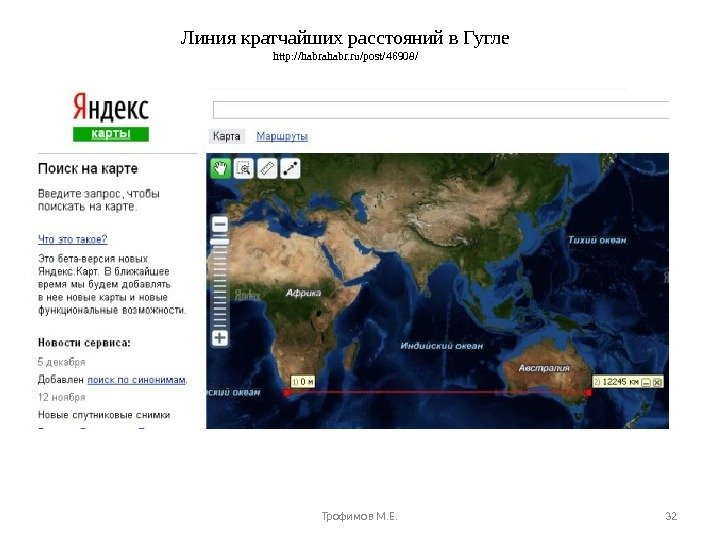Image resolution: width=720 pixels, height=540 pixels.
Task: Click the 'Поиск на карте' heading
Action: pos(88,169)
